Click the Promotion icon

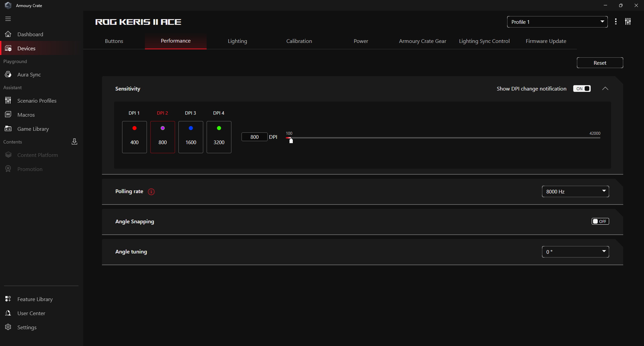point(8,169)
